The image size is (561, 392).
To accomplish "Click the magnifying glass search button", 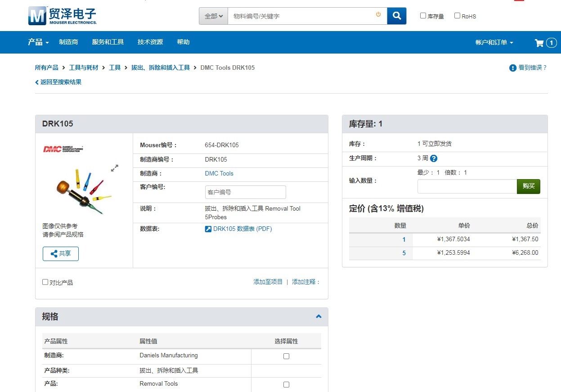I will 397,16.
